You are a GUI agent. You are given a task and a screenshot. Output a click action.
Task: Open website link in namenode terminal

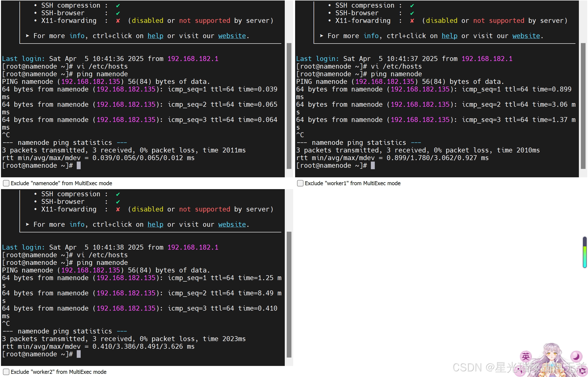tap(232, 36)
